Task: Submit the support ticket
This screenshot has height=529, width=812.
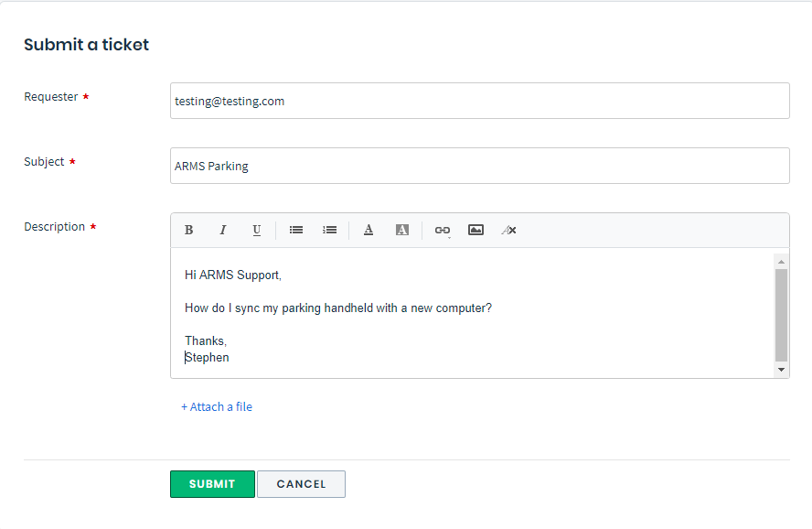Action: click(x=212, y=484)
